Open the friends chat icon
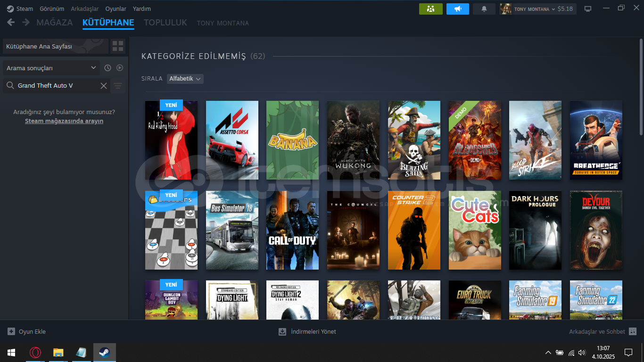Viewport: 644px width, 362px height. (x=633, y=332)
